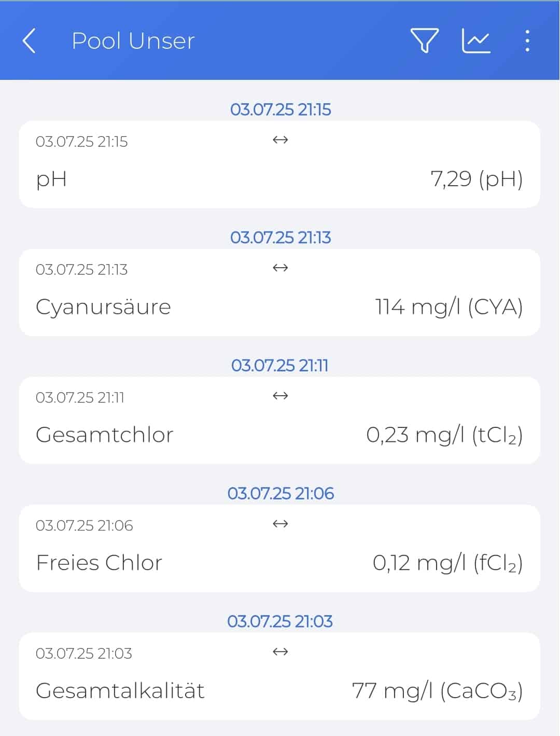The image size is (560, 736).
Task: Tap the 03.07.25 21:03 date header
Action: coord(280,621)
